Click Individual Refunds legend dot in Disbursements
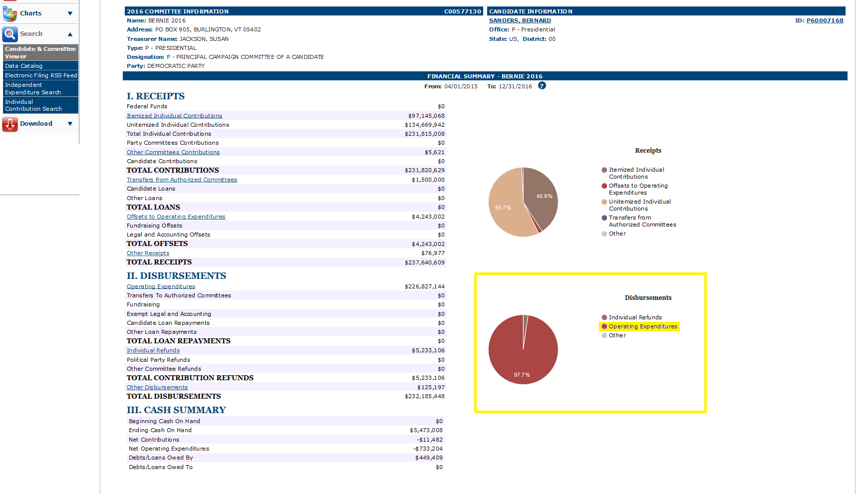This screenshot has width=868, height=494. 604,317
